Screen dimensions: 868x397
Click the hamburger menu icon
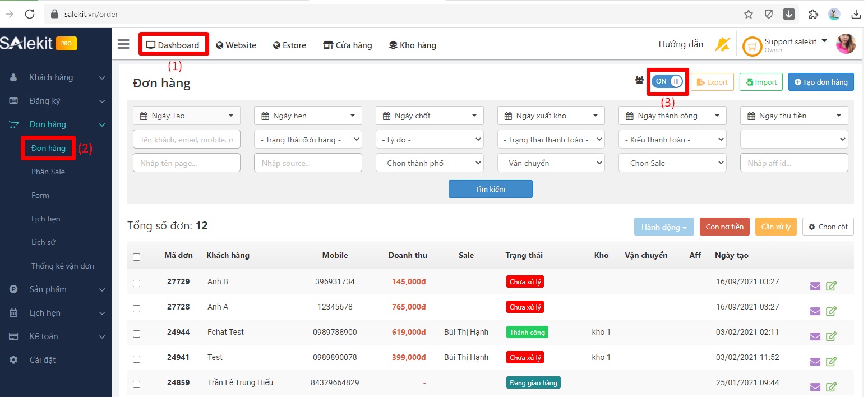[x=123, y=45]
